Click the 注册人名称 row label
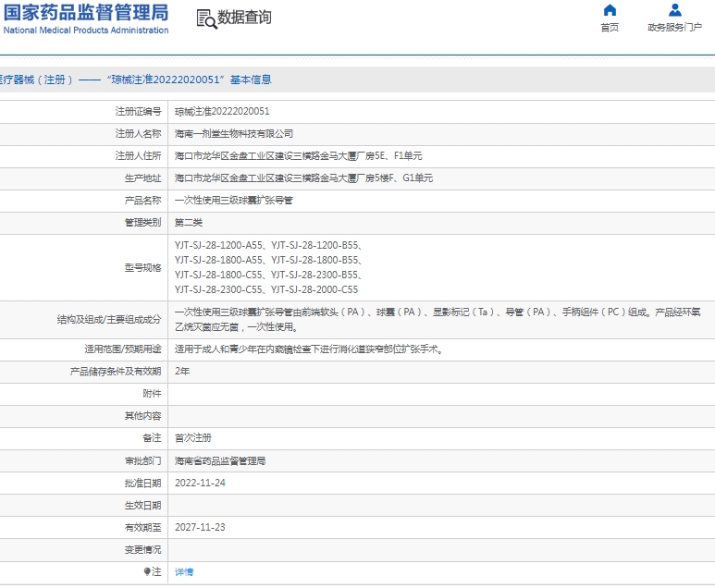 point(138,133)
